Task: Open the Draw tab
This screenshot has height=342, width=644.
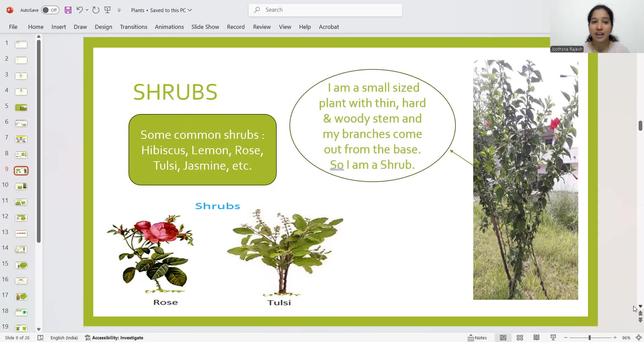Action: point(80,27)
